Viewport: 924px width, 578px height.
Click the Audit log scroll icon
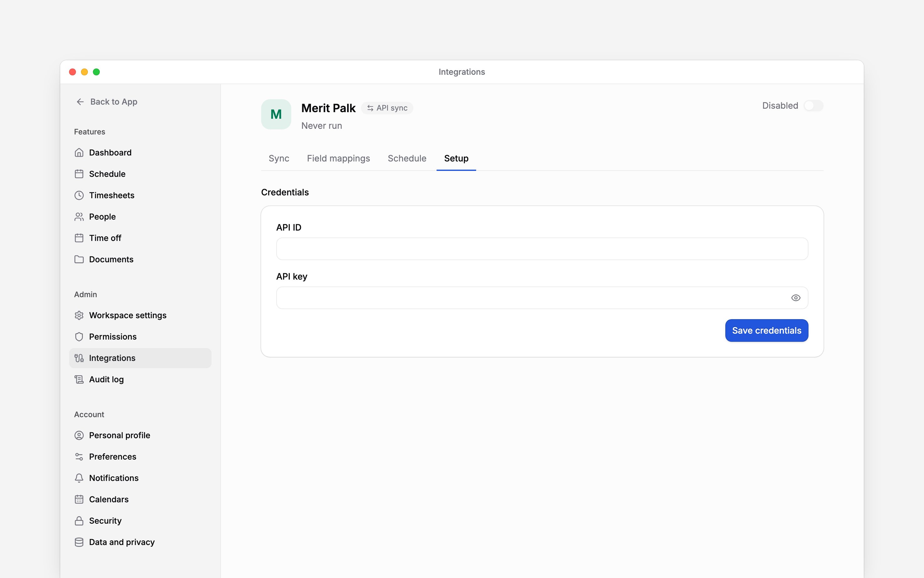click(x=79, y=379)
